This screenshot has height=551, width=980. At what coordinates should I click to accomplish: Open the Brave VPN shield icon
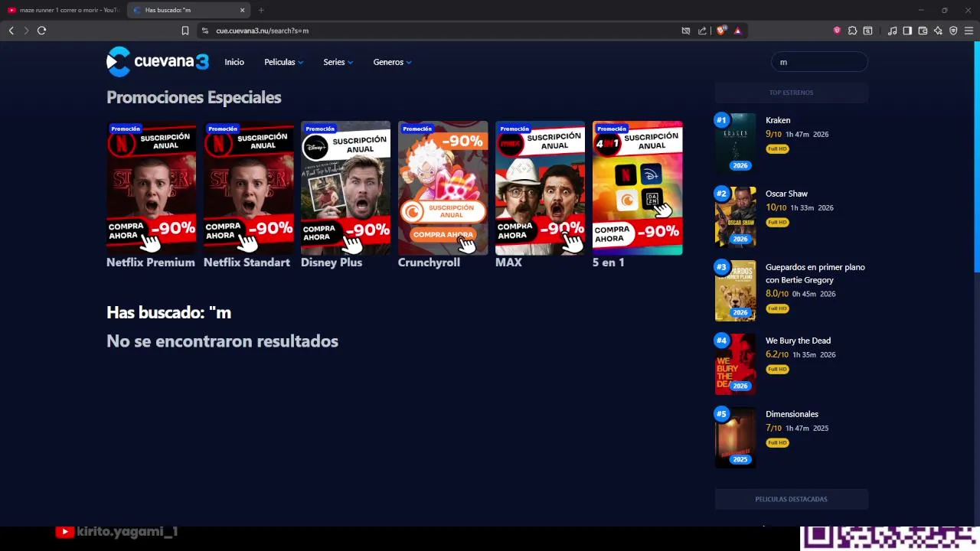953,31
